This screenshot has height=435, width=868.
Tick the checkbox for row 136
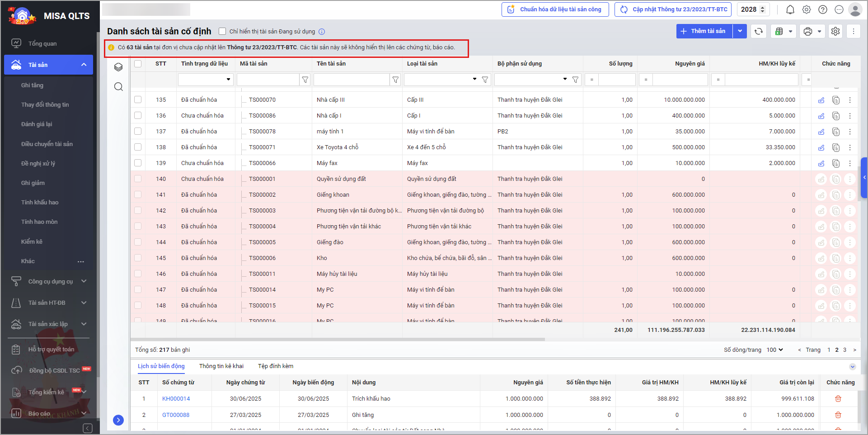click(x=138, y=115)
